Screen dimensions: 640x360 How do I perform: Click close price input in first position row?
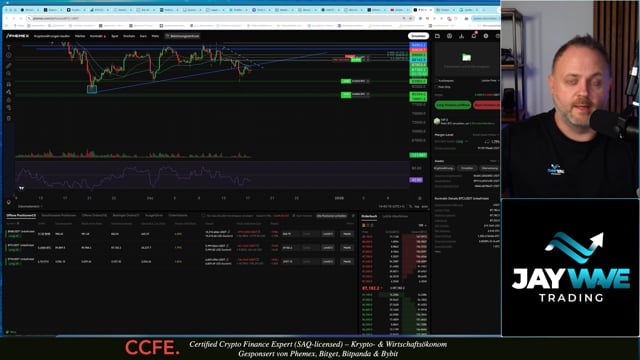pyautogui.click(x=291, y=234)
